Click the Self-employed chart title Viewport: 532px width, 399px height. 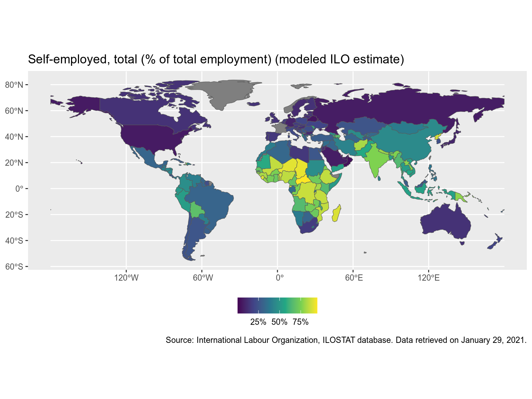point(216,59)
